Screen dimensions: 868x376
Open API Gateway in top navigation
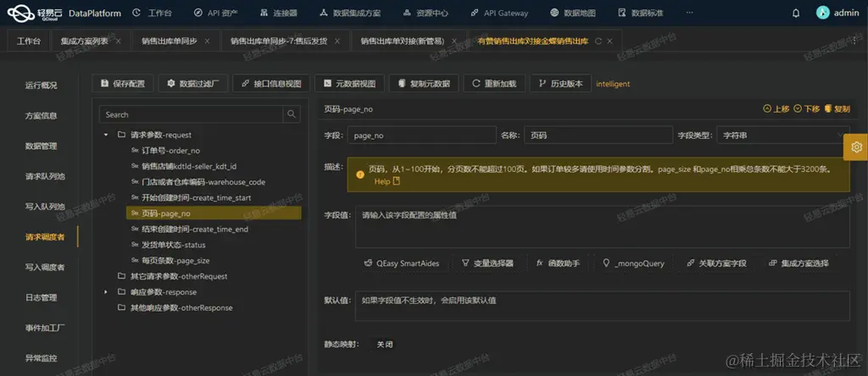pos(498,13)
